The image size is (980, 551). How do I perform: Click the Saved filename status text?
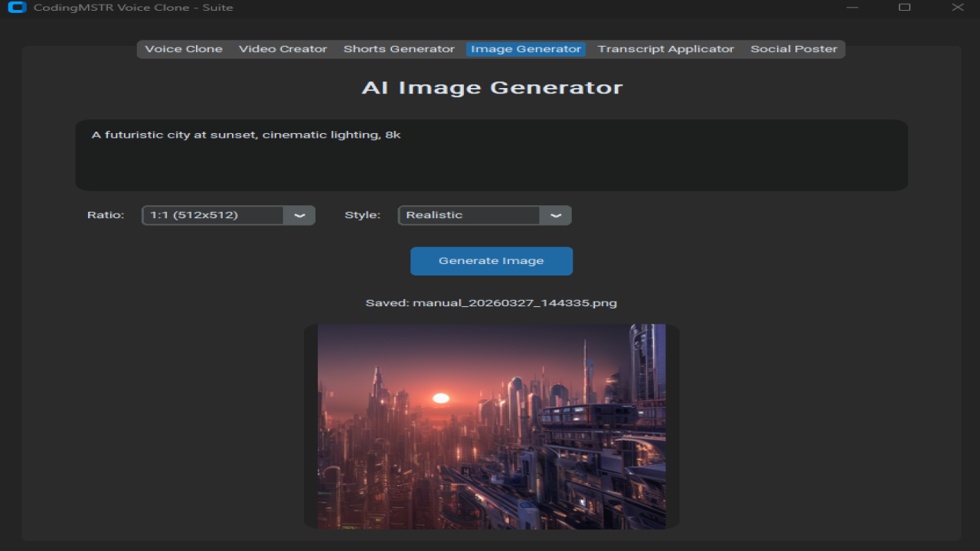coord(492,303)
